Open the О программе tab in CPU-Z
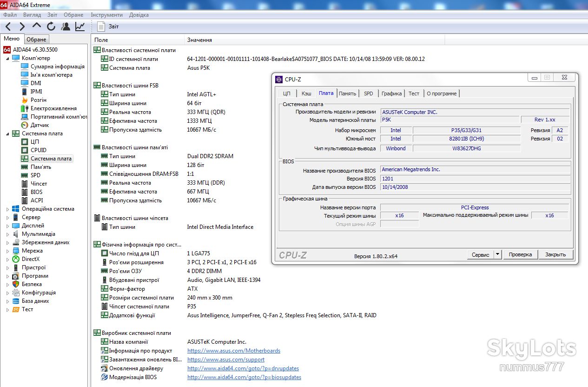The image size is (588, 387). 442,93
